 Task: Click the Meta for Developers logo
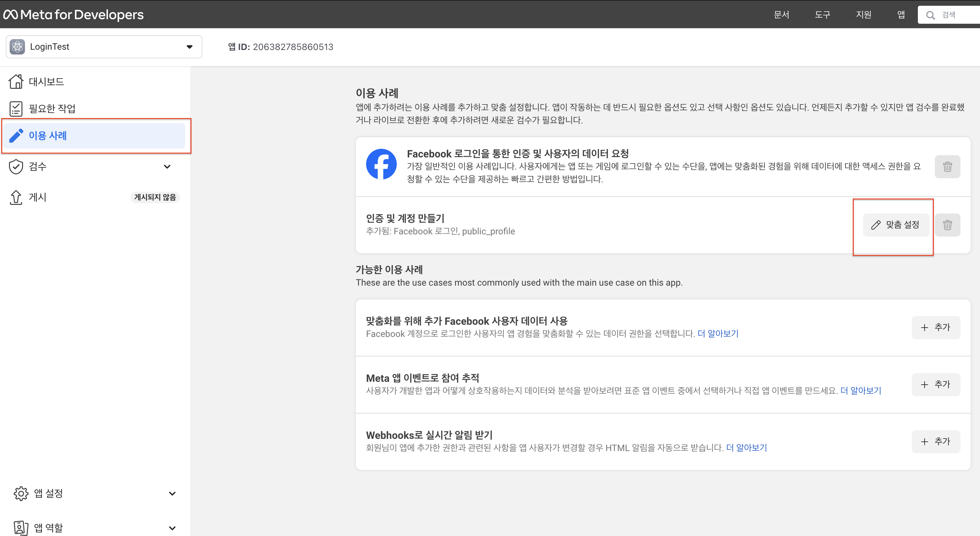(x=73, y=14)
